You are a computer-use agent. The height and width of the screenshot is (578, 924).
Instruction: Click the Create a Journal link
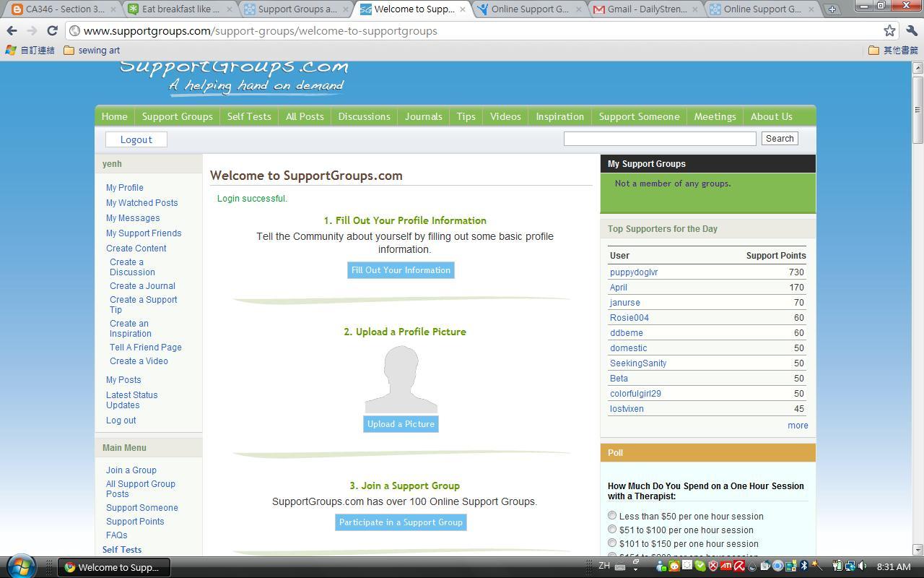click(x=142, y=286)
